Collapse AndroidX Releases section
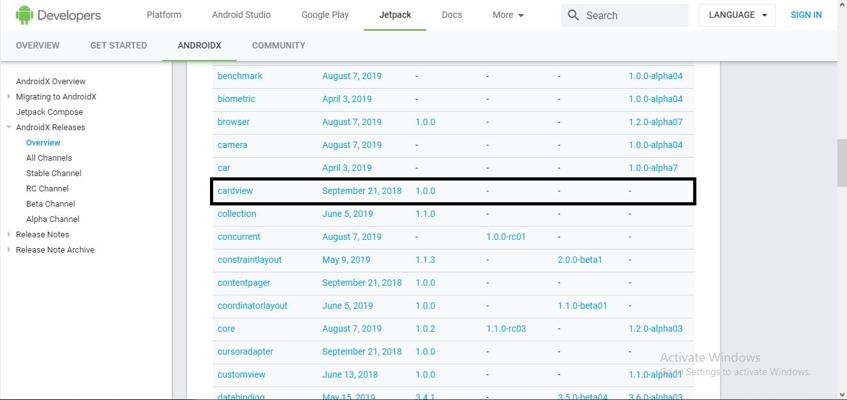 pos(9,128)
